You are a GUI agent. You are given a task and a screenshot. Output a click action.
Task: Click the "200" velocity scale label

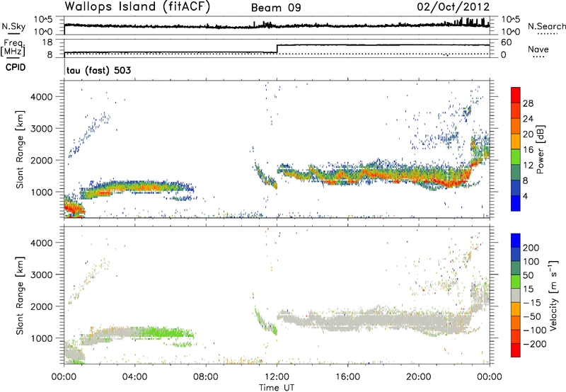tap(531, 248)
